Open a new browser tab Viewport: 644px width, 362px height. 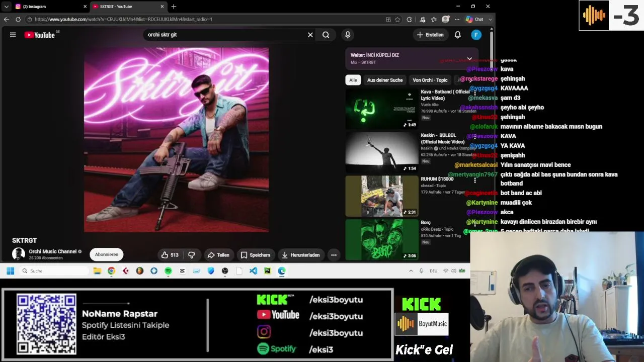tap(174, 7)
